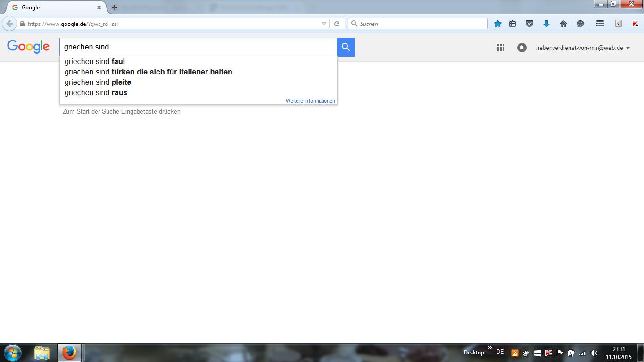Save page to Pocket
Viewport: 644px width, 362px height.
[x=529, y=24]
